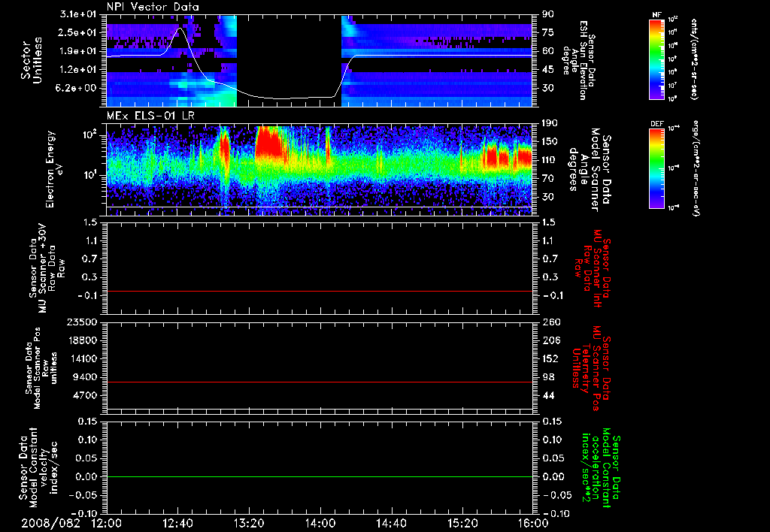Click the DEF color scale bar
This screenshot has width=770, height=532.
(657, 168)
